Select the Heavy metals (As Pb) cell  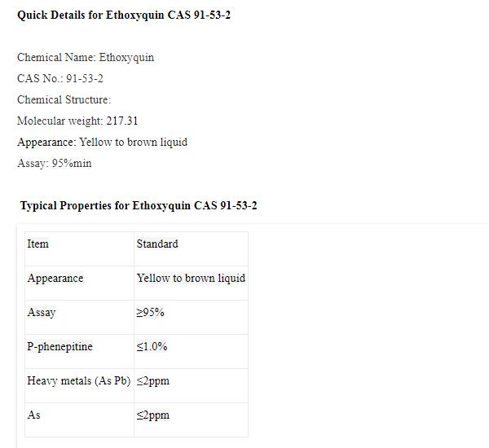pyautogui.click(x=78, y=380)
